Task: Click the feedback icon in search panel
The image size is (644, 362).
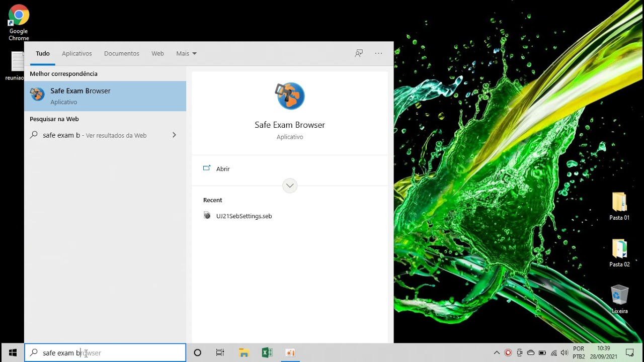Action: coord(359,53)
